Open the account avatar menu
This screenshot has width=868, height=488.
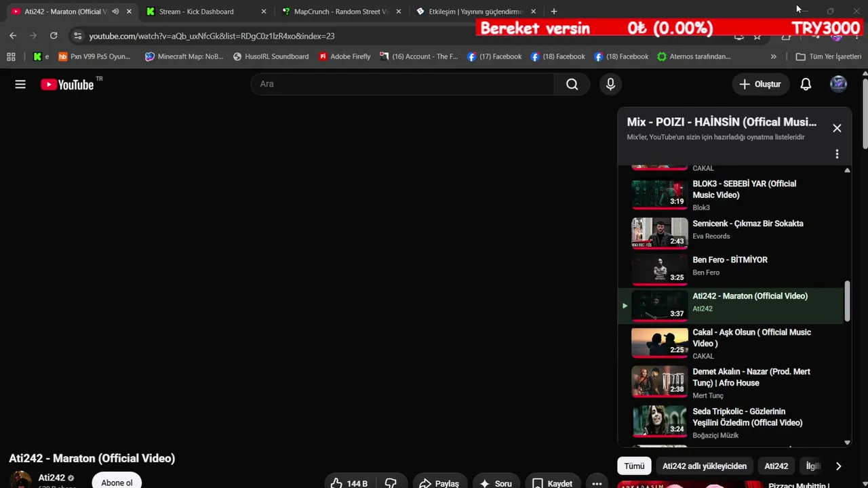tap(838, 84)
